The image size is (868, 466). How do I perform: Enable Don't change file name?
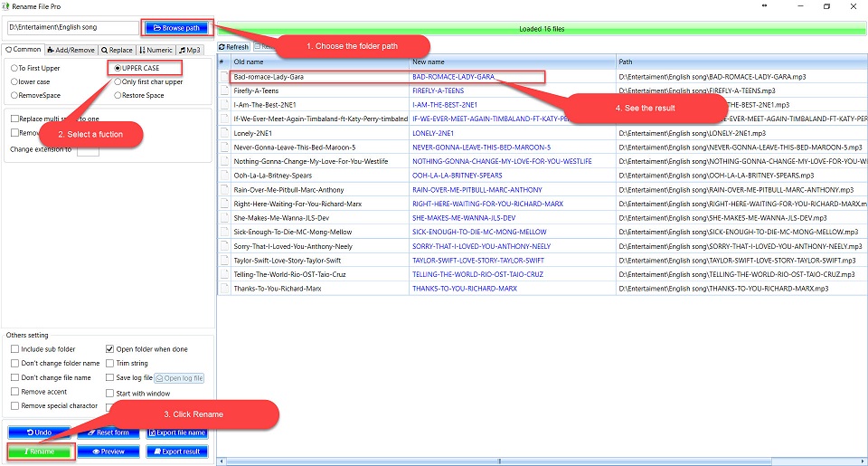[x=15, y=377]
